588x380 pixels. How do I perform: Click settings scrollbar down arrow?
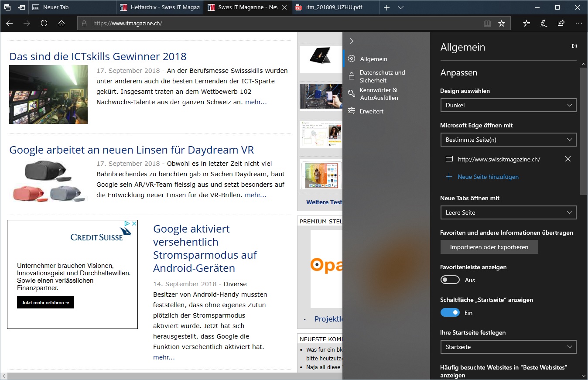[x=584, y=376]
